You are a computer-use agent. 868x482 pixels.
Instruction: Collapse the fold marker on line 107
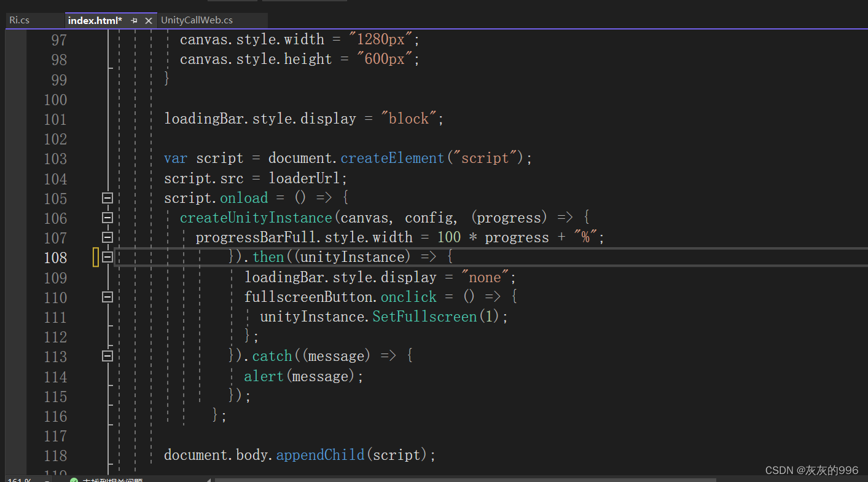click(108, 237)
